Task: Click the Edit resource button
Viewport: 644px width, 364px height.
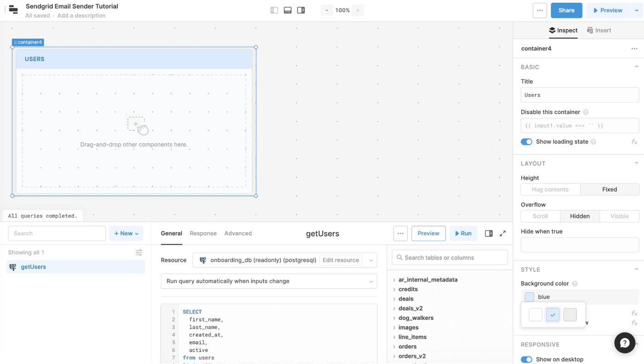Action: click(340, 260)
